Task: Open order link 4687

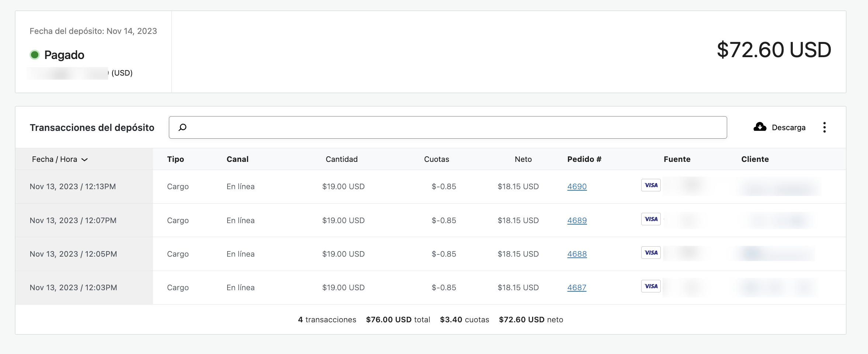Action: (576, 288)
